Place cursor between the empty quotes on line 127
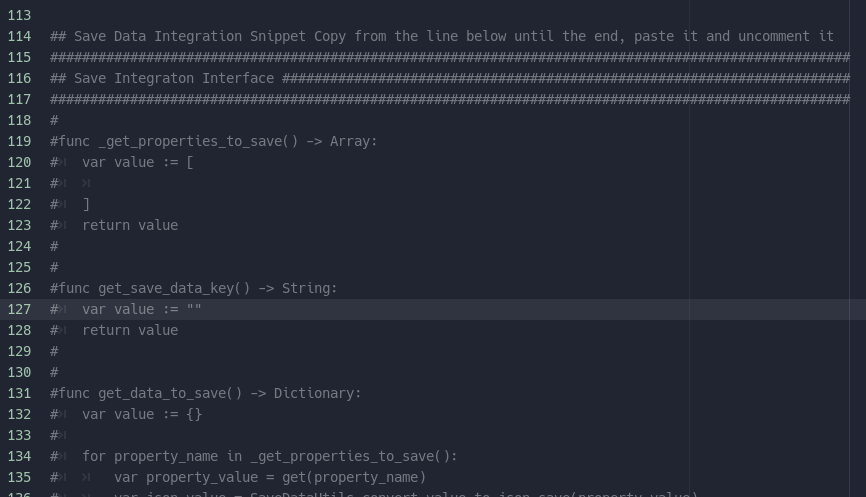 pyautogui.click(x=194, y=309)
